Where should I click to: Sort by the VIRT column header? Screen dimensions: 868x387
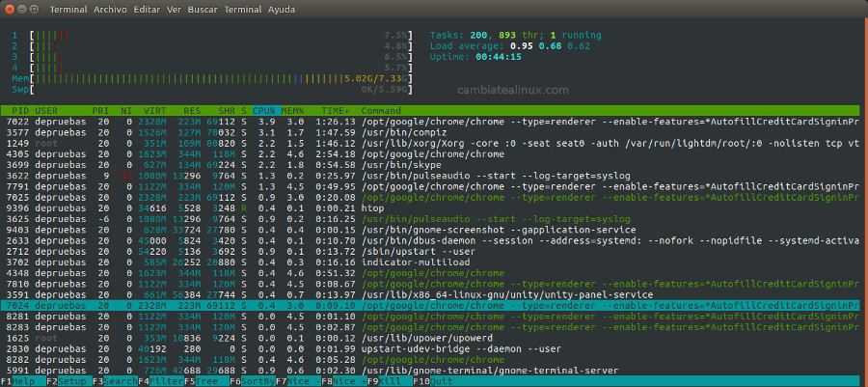(x=154, y=111)
